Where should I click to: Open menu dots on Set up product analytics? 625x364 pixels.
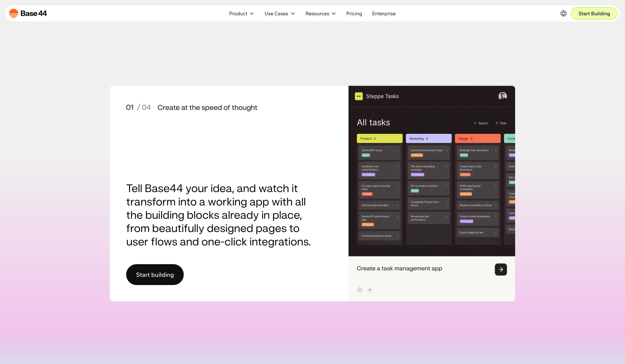446,186
